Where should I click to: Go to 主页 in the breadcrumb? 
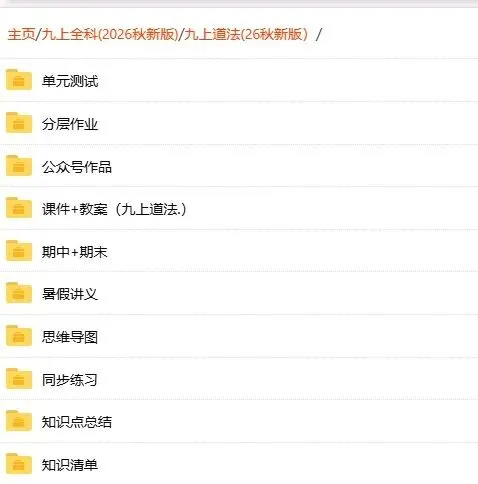coord(21,34)
